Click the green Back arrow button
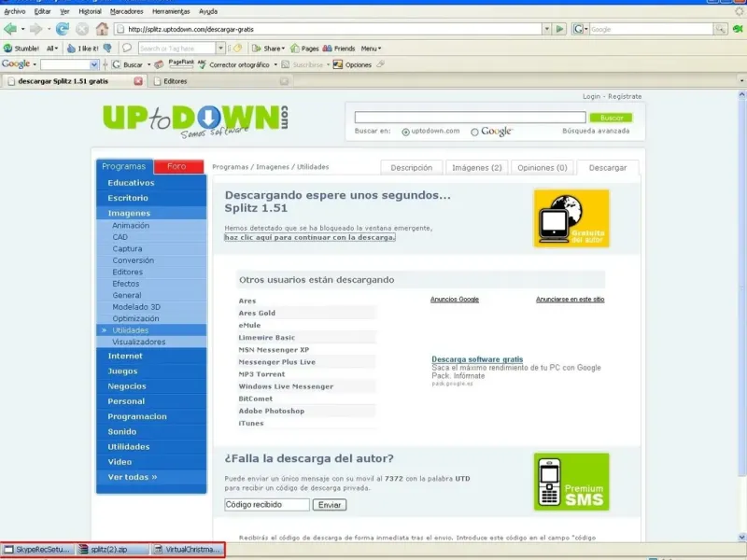The width and height of the screenshot is (747, 560). click(x=10, y=30)
